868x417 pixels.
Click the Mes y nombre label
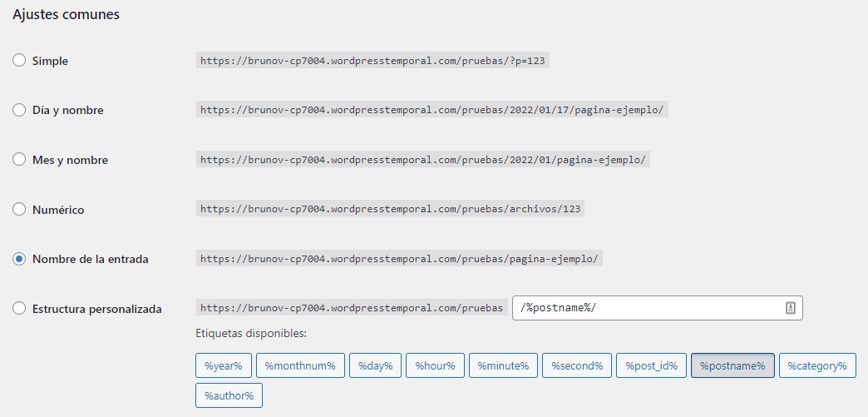coord(71,161)
